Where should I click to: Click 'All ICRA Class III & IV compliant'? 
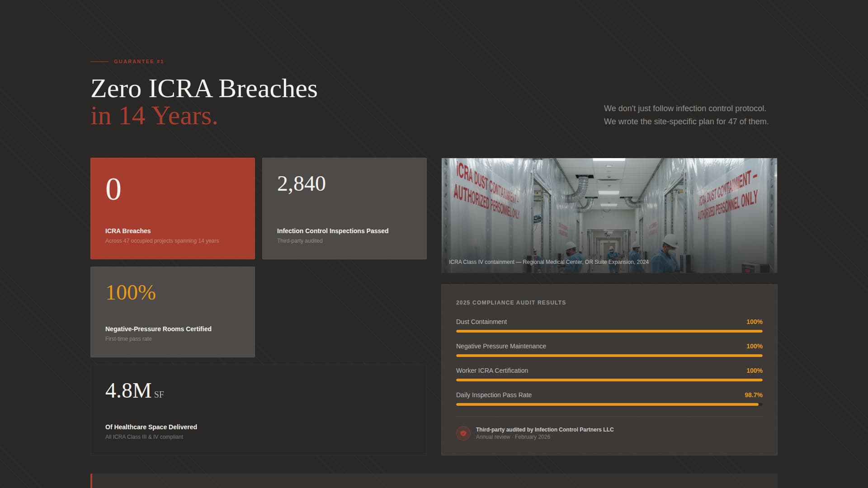(144, 437)
